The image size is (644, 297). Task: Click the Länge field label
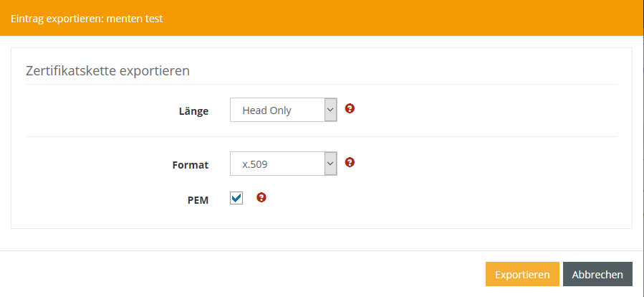coord(193,111)
